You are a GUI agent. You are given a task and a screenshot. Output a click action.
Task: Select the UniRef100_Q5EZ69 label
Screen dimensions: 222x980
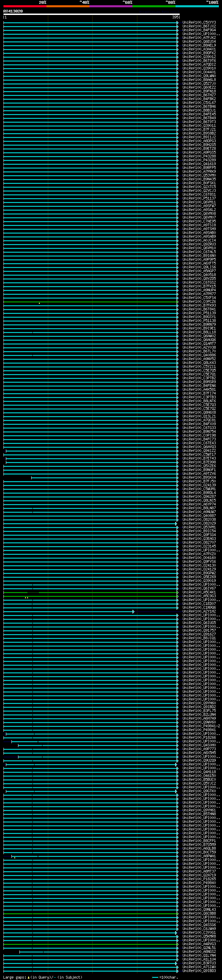(x=199, y=577)
